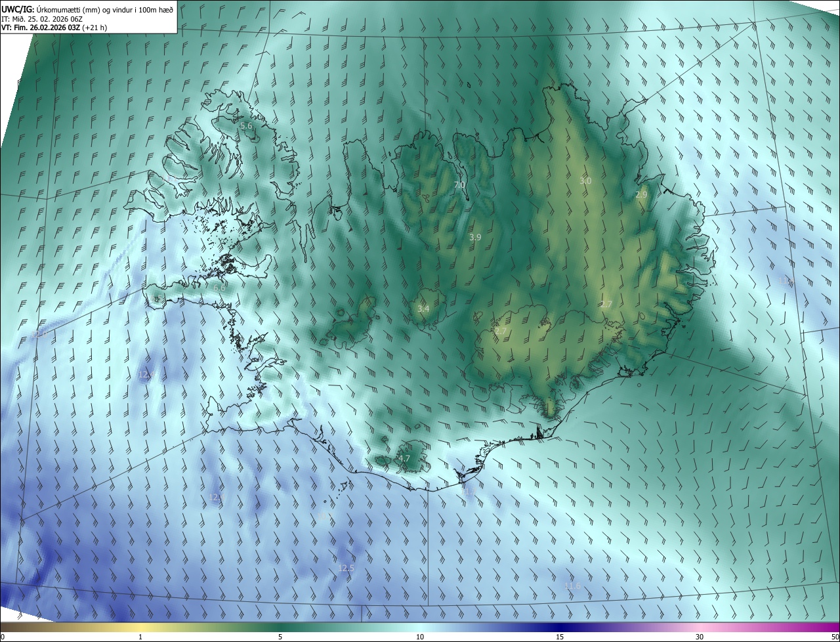Click the '5' tick on the color scale
Screen dimensions: 840x642
[280, 637]
